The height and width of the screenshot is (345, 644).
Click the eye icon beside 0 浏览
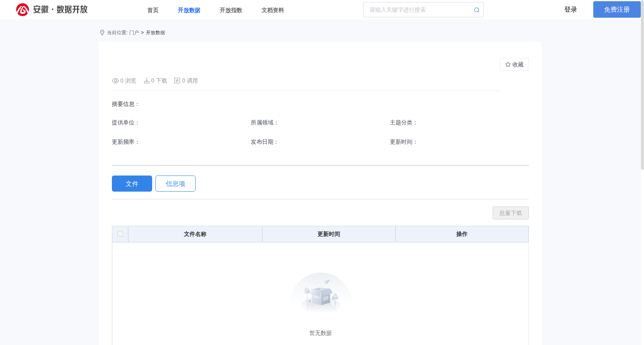pyautogui.click(x=116, y=81)
